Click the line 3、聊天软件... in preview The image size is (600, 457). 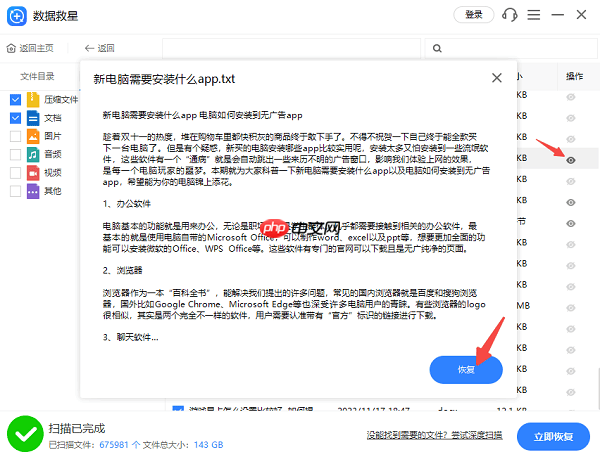(x=130, y=338)
